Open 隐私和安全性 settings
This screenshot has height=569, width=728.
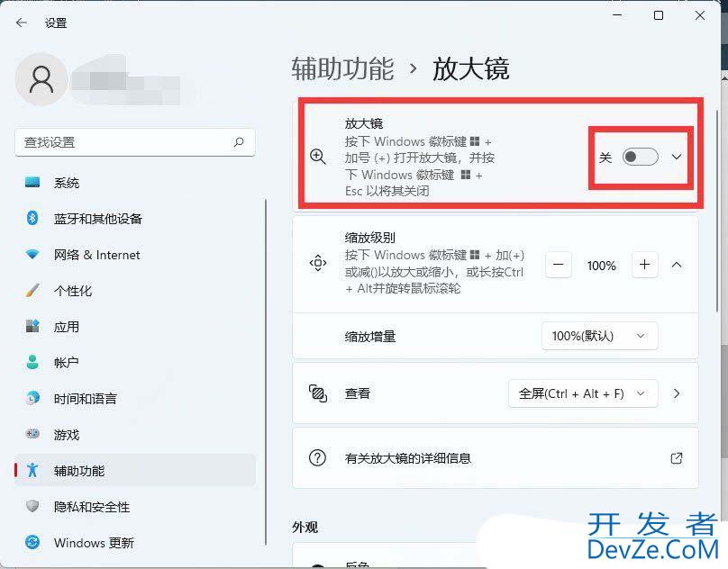(x=135, y=506)
